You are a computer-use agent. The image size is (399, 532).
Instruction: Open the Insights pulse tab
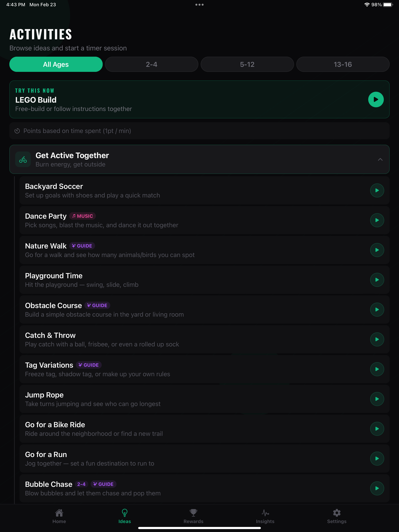(265, 516)
